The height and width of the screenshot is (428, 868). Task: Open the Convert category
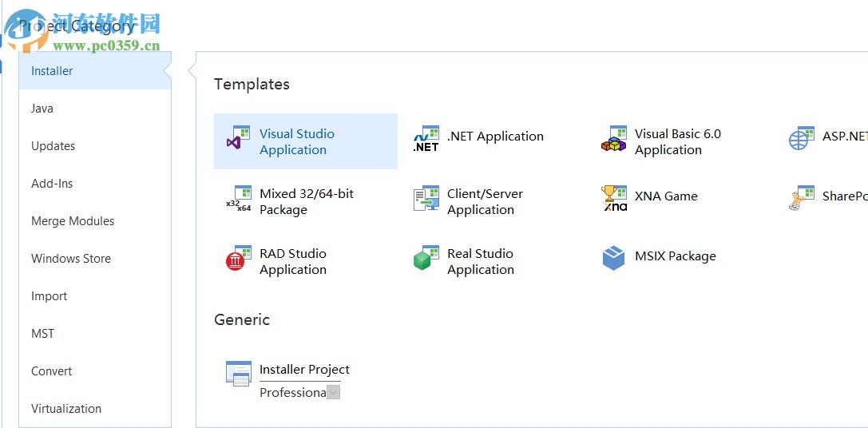(95, 371)
